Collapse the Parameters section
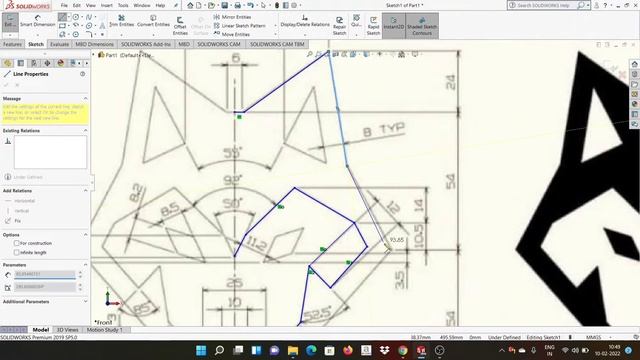The width and height of the screenshot is (640, 360). [86, 265]
